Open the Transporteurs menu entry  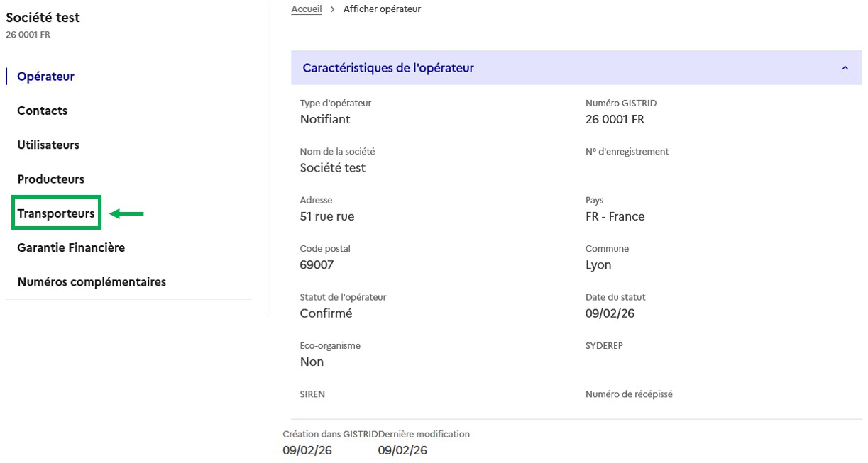pos(56,213)
